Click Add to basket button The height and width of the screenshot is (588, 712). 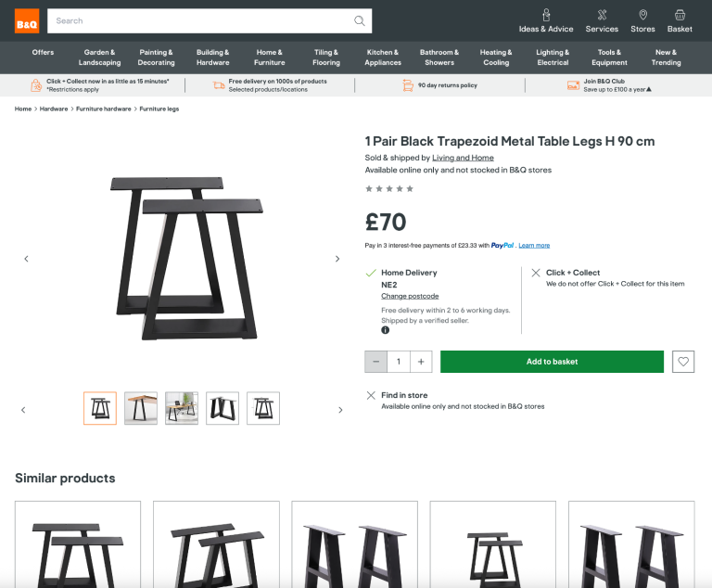(x=552, y=362)
